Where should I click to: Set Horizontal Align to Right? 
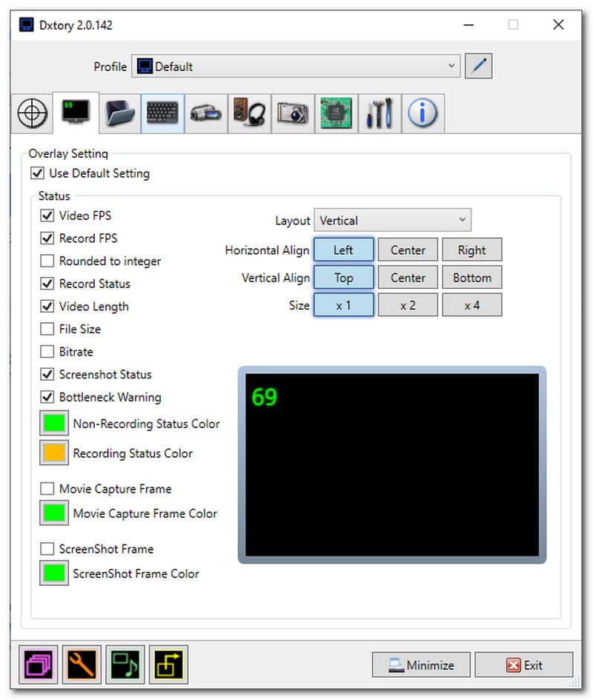471,250
